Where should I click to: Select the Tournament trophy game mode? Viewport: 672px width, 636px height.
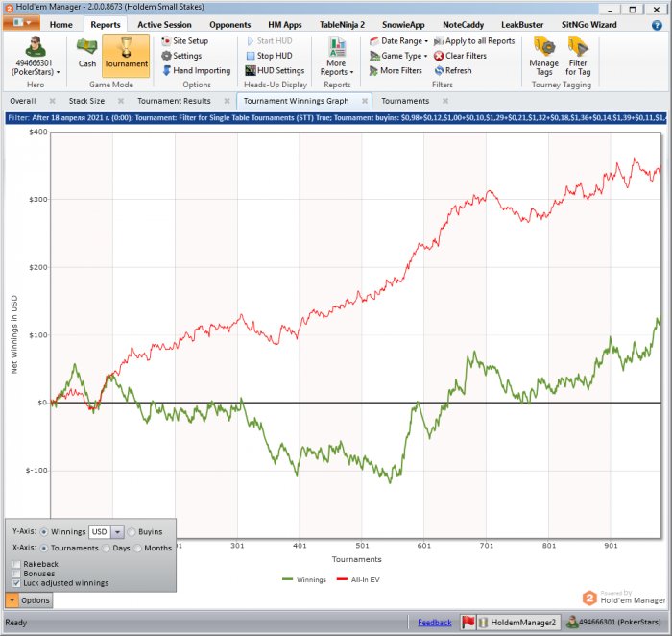[126, 56]
